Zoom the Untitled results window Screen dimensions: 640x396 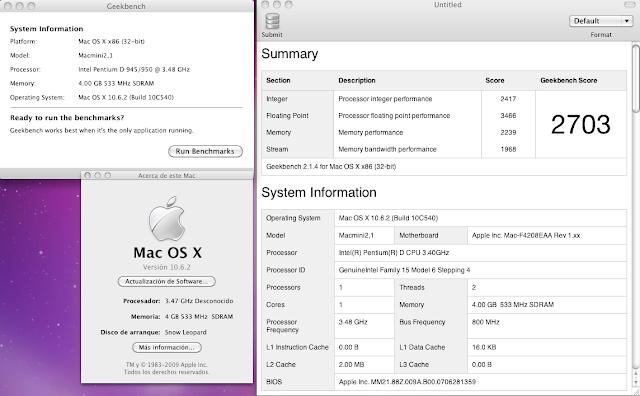point(289,4)
